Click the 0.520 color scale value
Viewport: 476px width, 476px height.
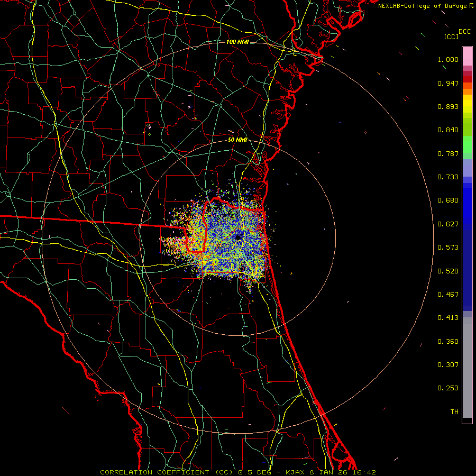click(448, 271)
